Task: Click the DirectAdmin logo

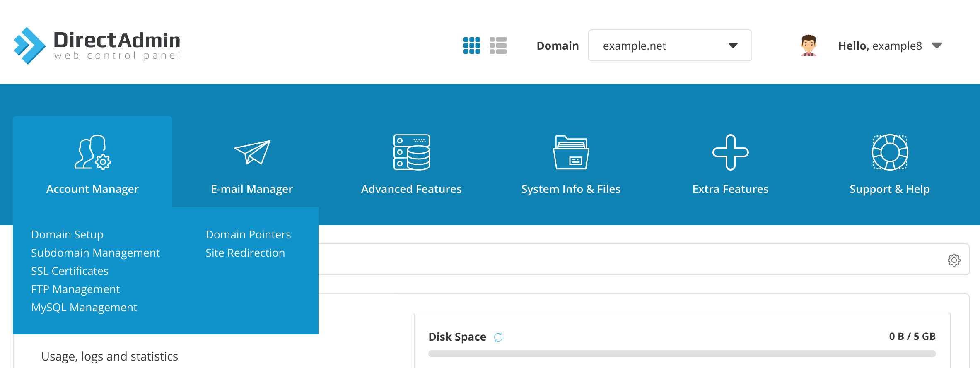Action: pos(97,46)
